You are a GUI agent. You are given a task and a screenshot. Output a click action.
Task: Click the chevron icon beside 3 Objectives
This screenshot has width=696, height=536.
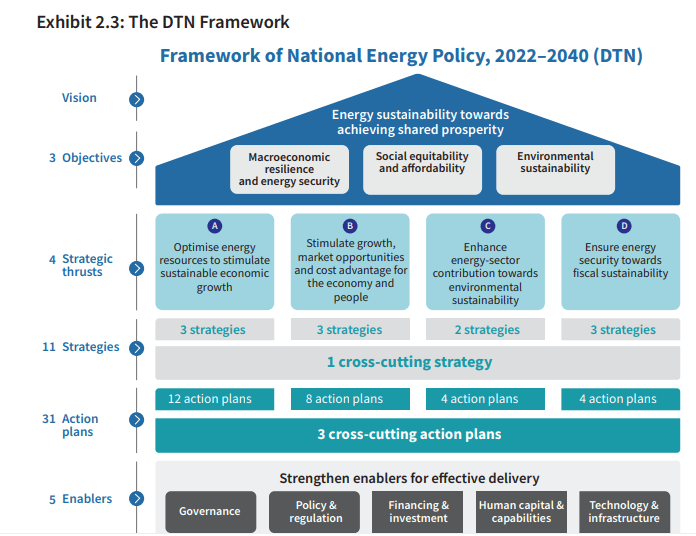tap(137, 158)
